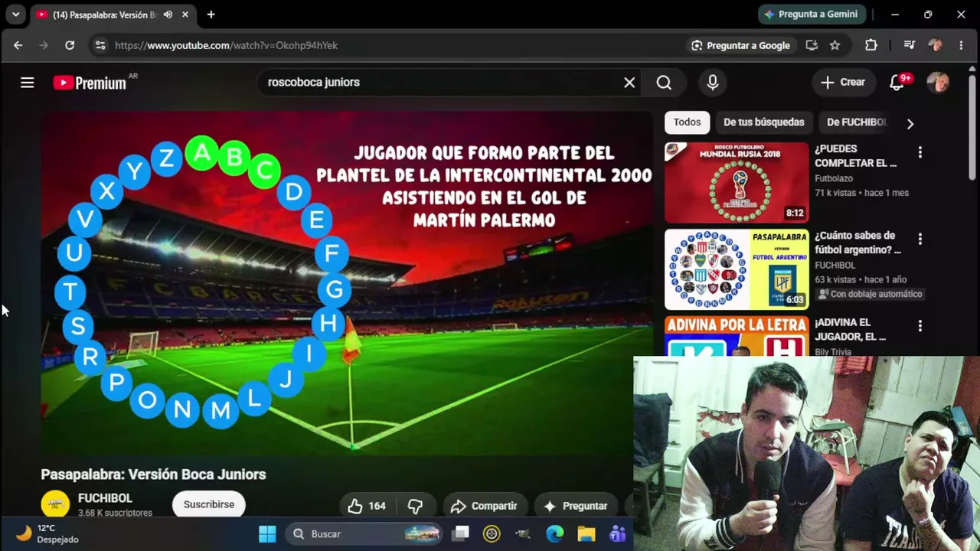Open the weather widget showing 12°C
980x551 pixels.
(x=47, y=533)
